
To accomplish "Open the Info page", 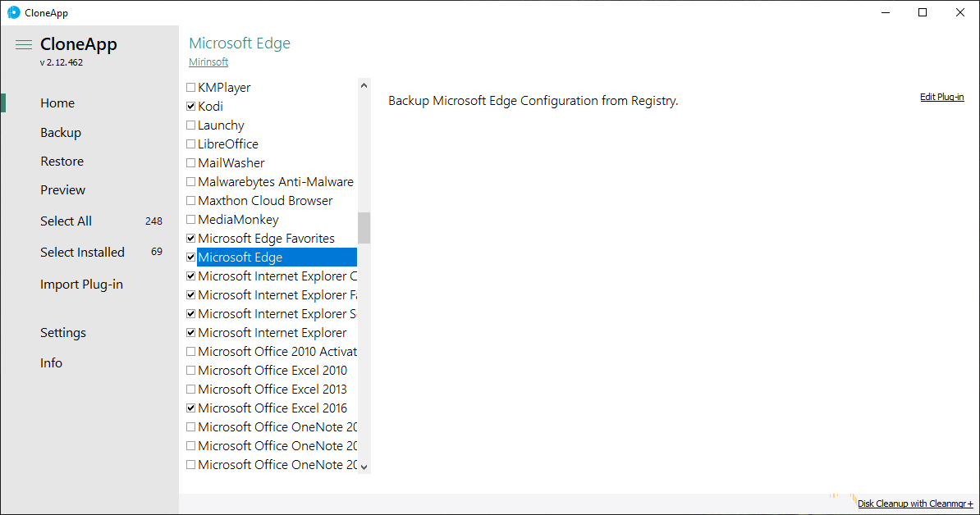I will click(51, 362).
